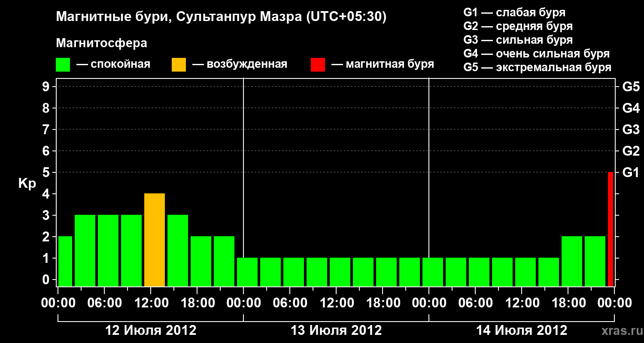Click the '06:00' label above 14 Июля
The image size is (644, 343).
click(x=475, y=303)
